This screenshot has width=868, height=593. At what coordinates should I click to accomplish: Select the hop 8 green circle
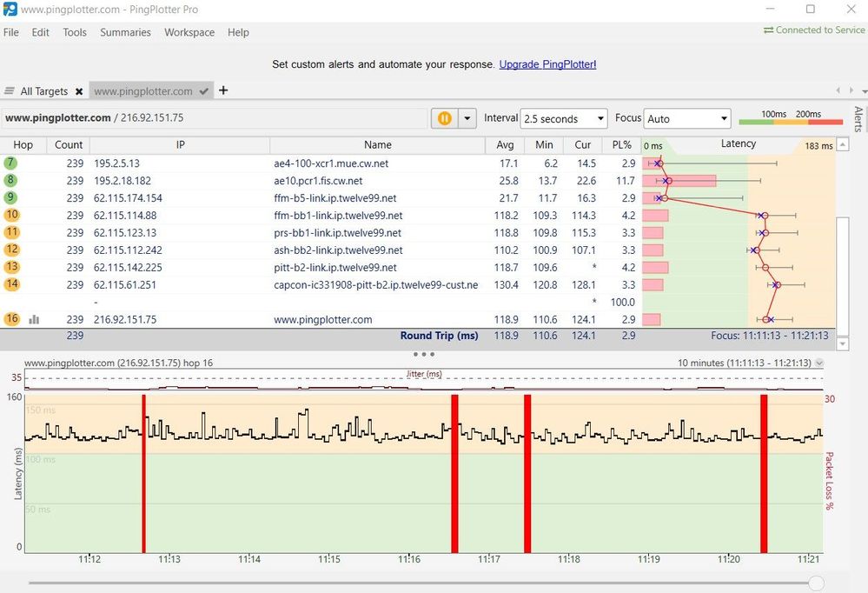pos(11,181)
